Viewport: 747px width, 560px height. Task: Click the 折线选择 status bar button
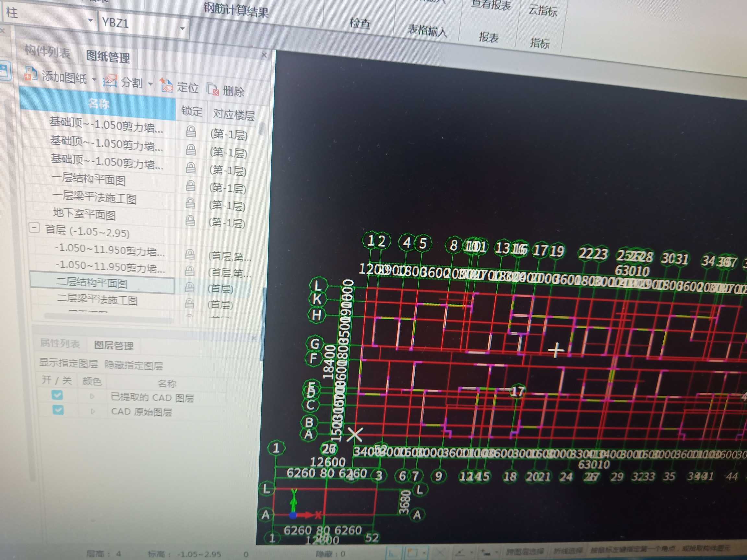pyautogui.click(x=569, y=551)
